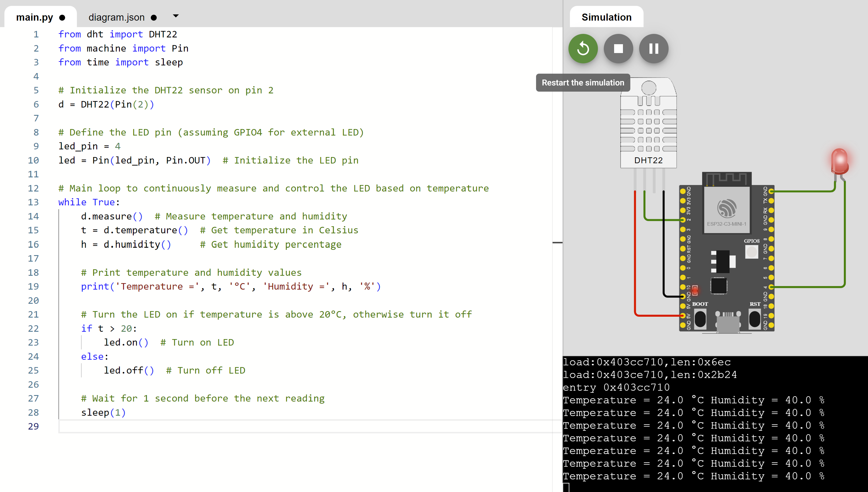Viewport: 868px width, 492px height.
Task: Select the main.py tab
Action: click(x=42, y=16)
